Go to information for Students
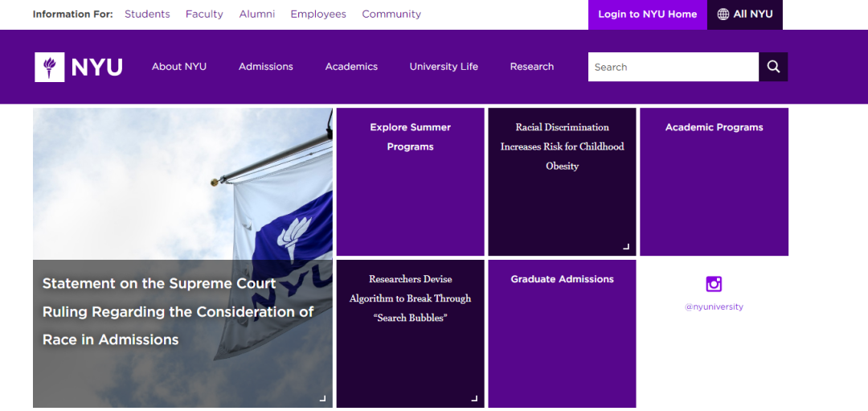 147,14
